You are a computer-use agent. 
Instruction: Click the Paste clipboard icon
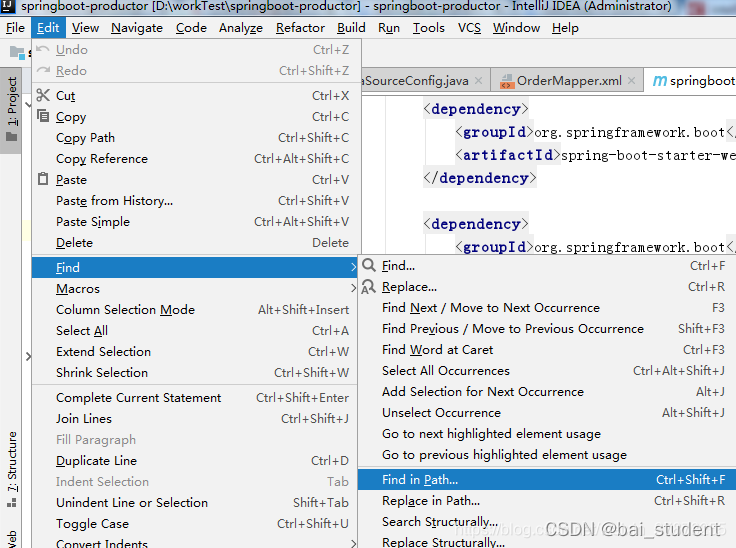(43, 179)
